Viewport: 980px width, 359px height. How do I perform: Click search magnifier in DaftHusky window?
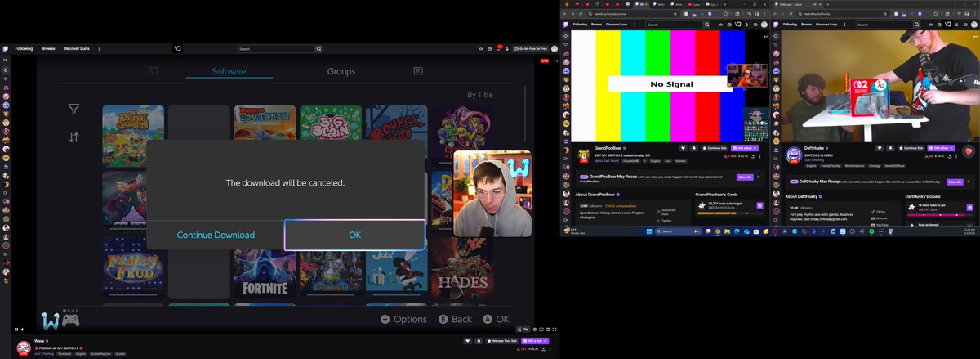pyautogui.click(x=917, y=25)
